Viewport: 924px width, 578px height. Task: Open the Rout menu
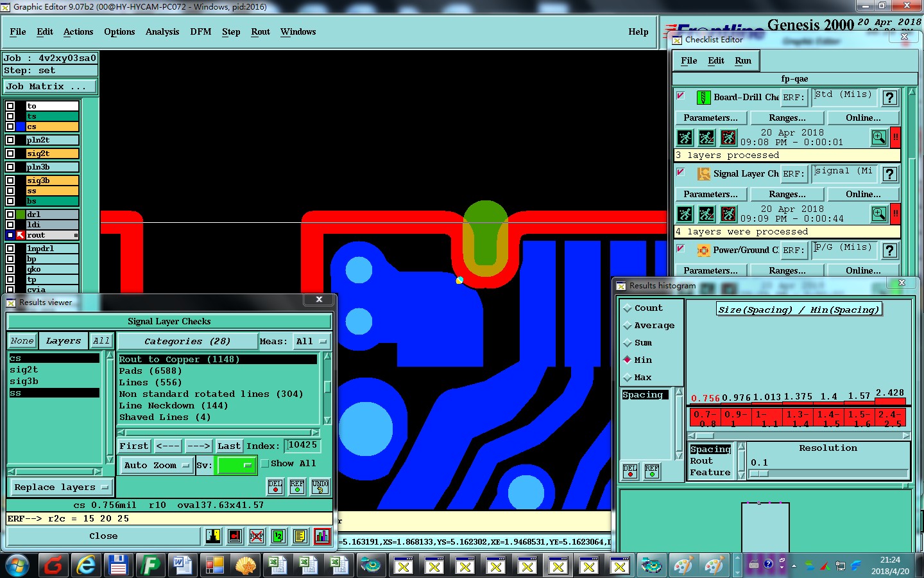tap(261, 32)
